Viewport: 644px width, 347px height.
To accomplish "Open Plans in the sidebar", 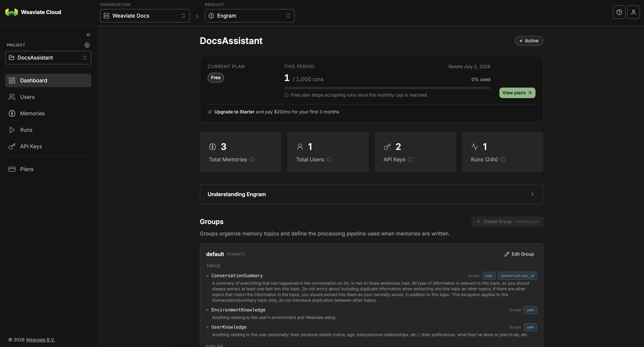I will click(48, 169).
